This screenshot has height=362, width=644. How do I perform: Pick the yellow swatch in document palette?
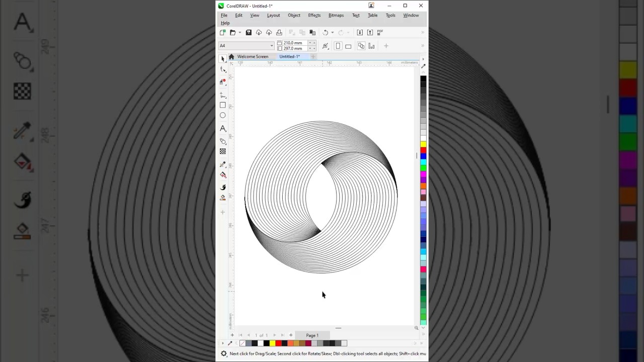[x=272, y=343]
